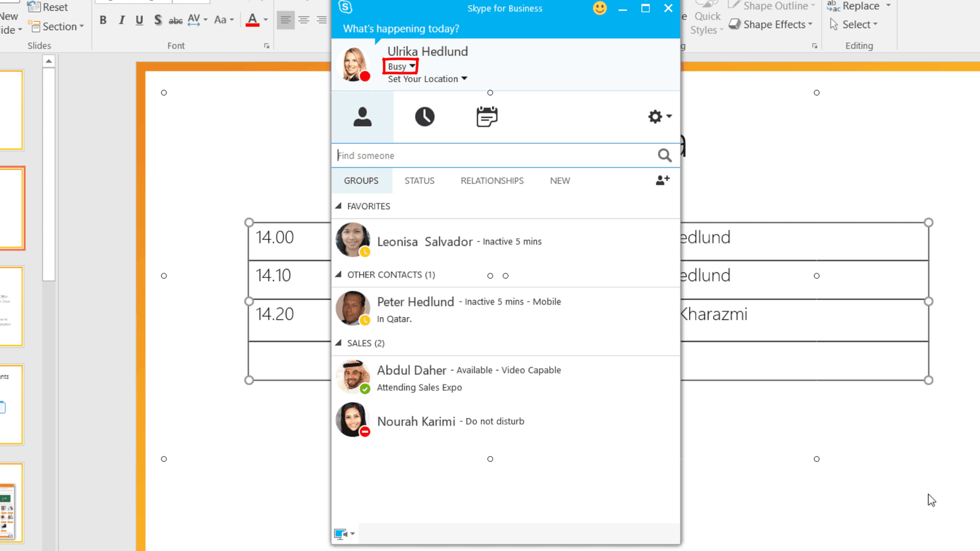The width and height of the screenshot is (980, 551).
Task: Collapse the FAVORITES group
Action: [x=338, y=206]
